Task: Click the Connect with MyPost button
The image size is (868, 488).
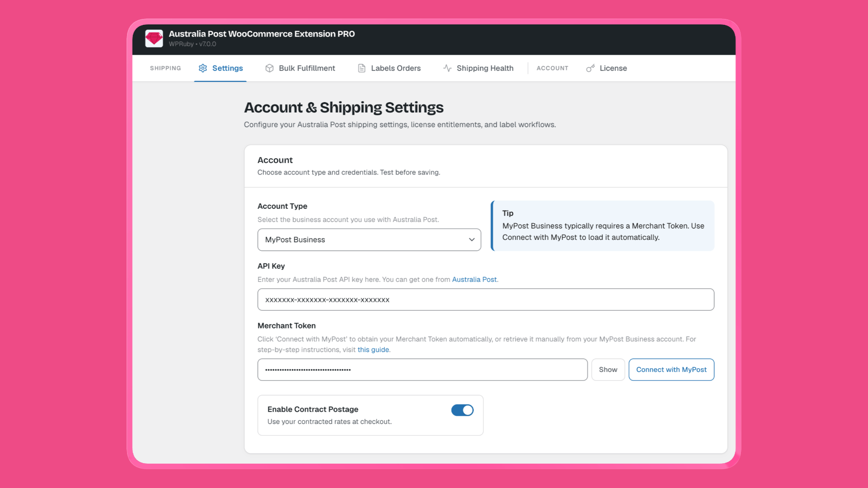Action: [671, 370]
